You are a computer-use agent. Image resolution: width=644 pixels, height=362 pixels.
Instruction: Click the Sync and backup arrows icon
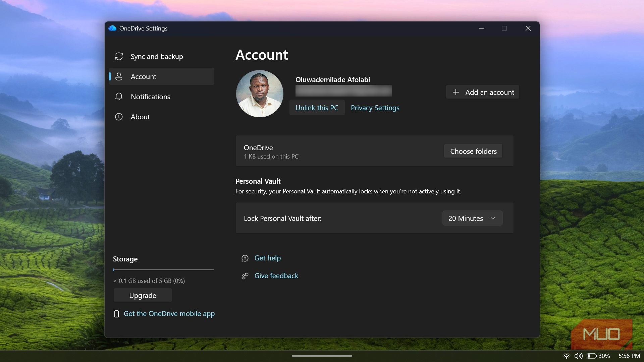click(119, 56)
